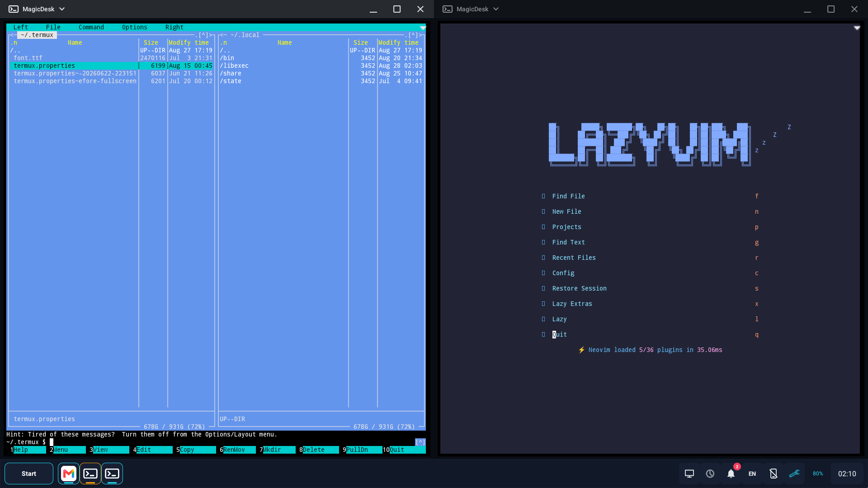Click the Start button
Viewport: 868px width, 488px height.
pyautogui.click(x=29, y=474)
